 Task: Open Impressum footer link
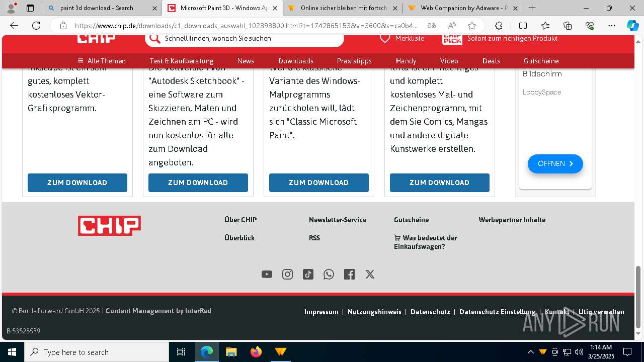click(321, 312)
